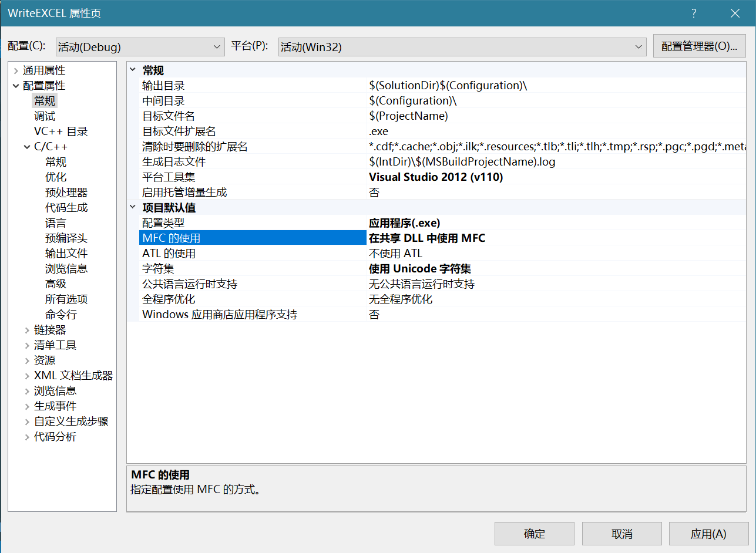Select the 平台工具集 property row

pos(253,177)
